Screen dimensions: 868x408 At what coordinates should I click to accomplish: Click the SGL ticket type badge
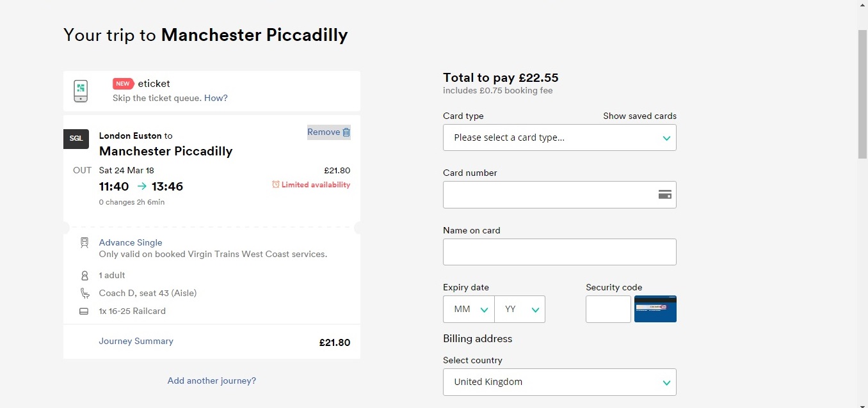[x=76, y=139]
